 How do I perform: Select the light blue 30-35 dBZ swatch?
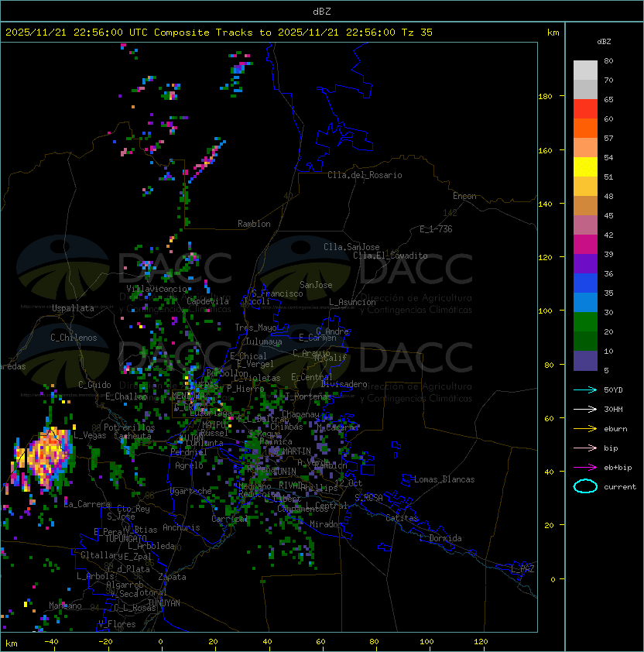click(x=585, y=303)
